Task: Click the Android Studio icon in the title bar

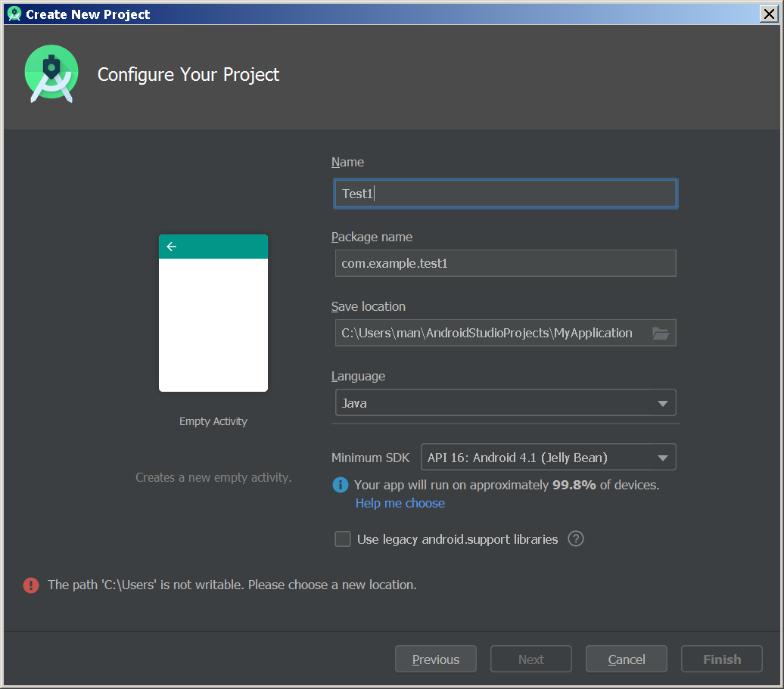Action: tap(14, 14)
